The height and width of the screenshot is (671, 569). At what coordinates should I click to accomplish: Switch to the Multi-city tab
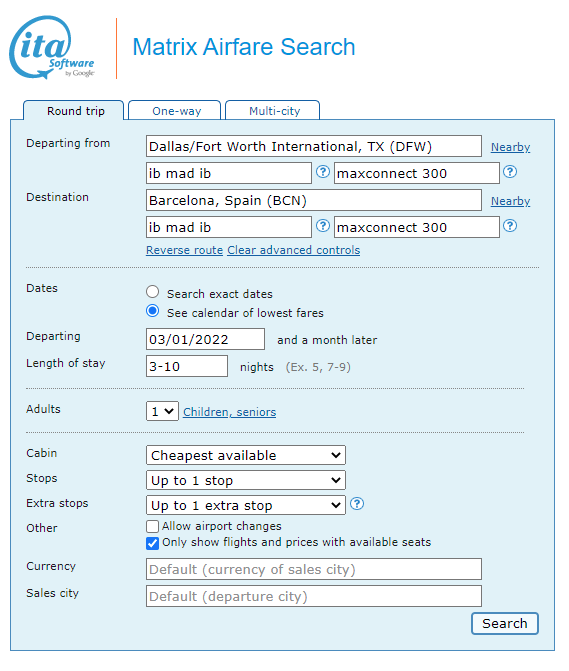tap(273, 111)
